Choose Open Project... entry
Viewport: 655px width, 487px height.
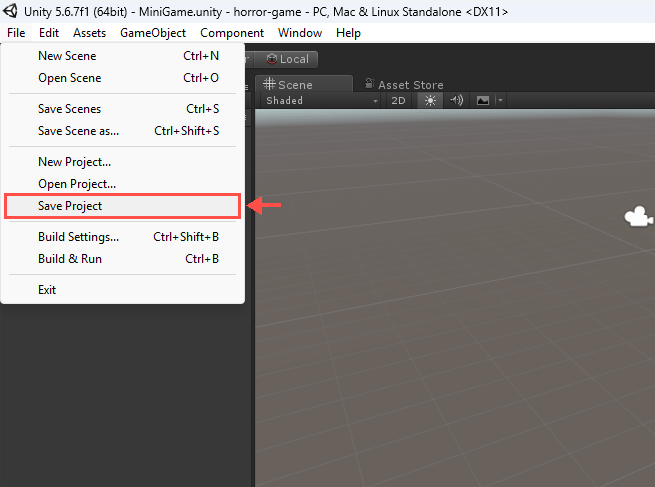tap(122, 184)
